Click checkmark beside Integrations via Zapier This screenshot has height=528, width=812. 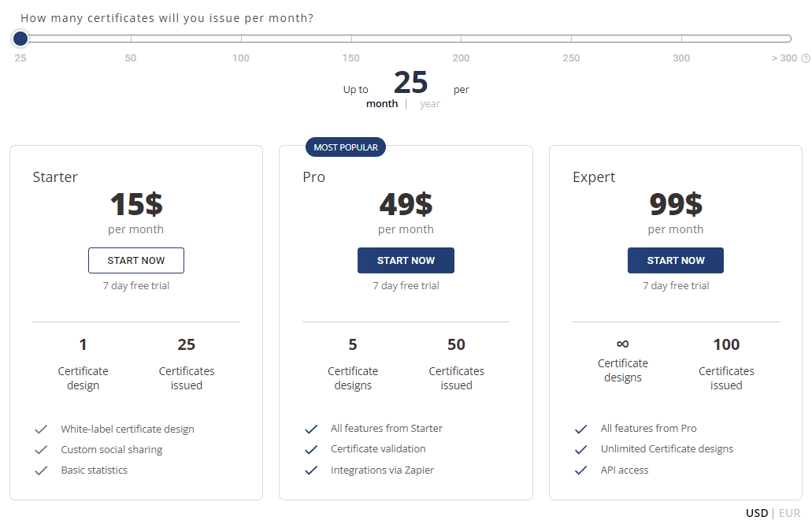coord(311,470)
